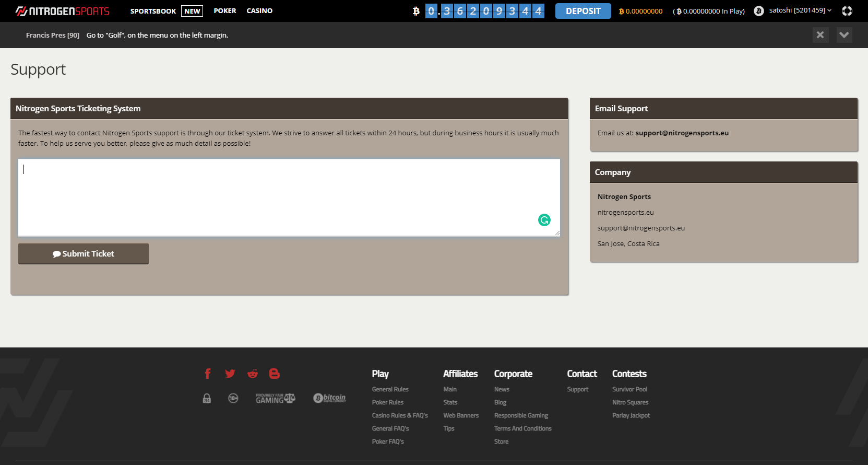Click the Deposit button

(x=583, y=11)
